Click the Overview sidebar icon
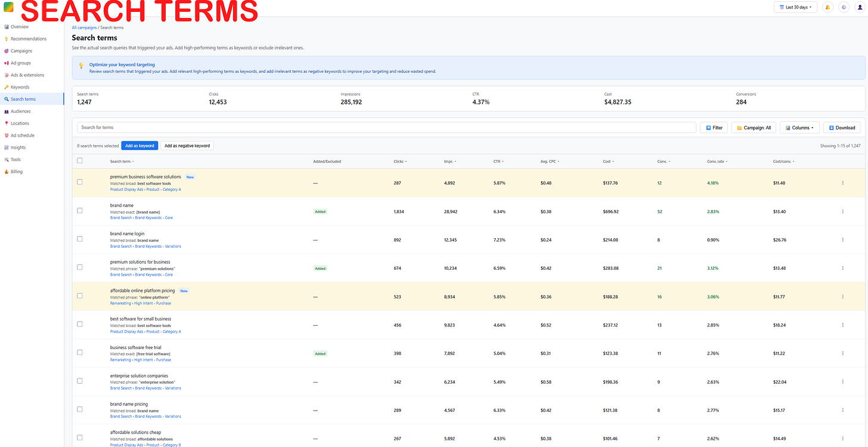 (x=6, y=27)
